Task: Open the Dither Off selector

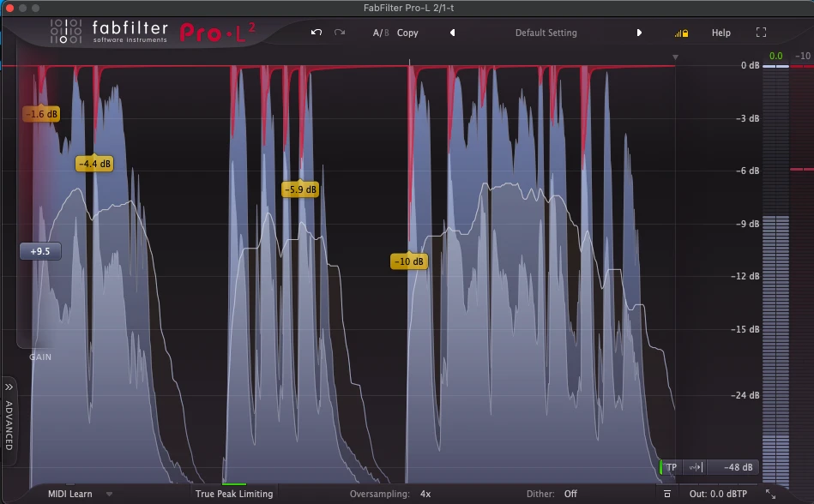Action: tap(570, 494)
